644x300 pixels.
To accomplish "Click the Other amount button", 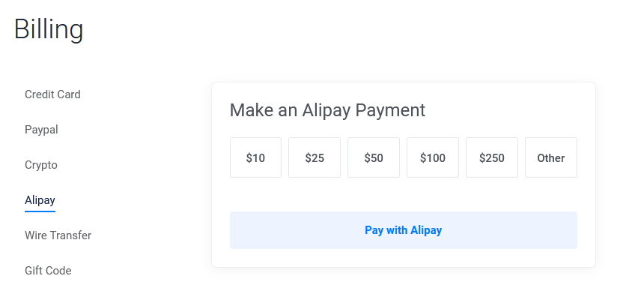I will [x=551, y=157].
